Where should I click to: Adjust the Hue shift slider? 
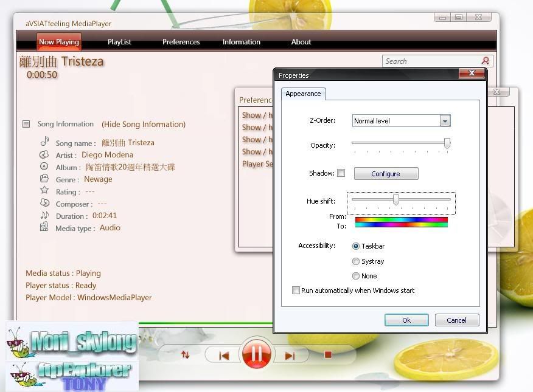[x=395, y=199]
